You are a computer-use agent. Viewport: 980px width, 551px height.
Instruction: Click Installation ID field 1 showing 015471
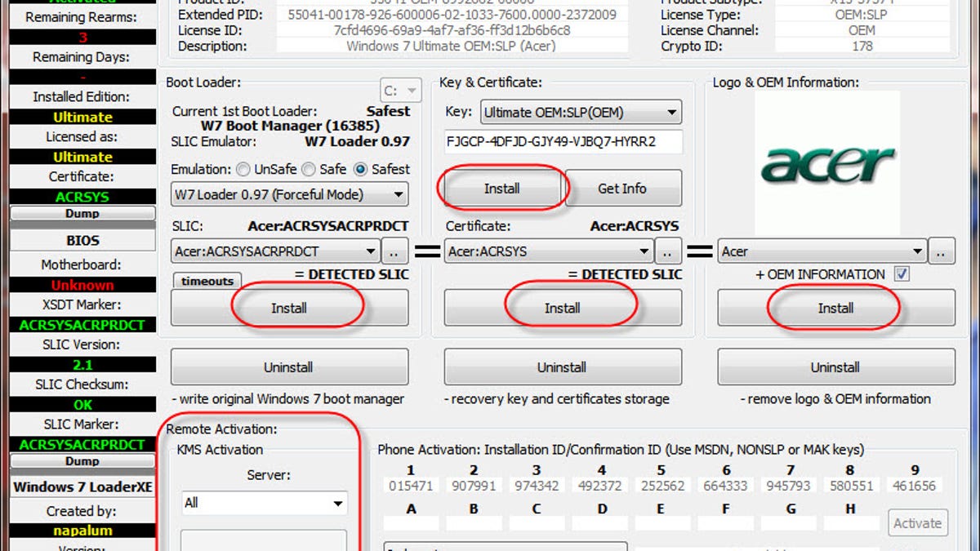(411, 485)
